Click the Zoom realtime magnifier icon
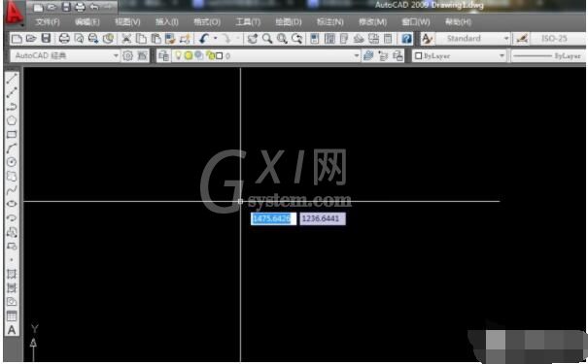 [x=267, y=39]
